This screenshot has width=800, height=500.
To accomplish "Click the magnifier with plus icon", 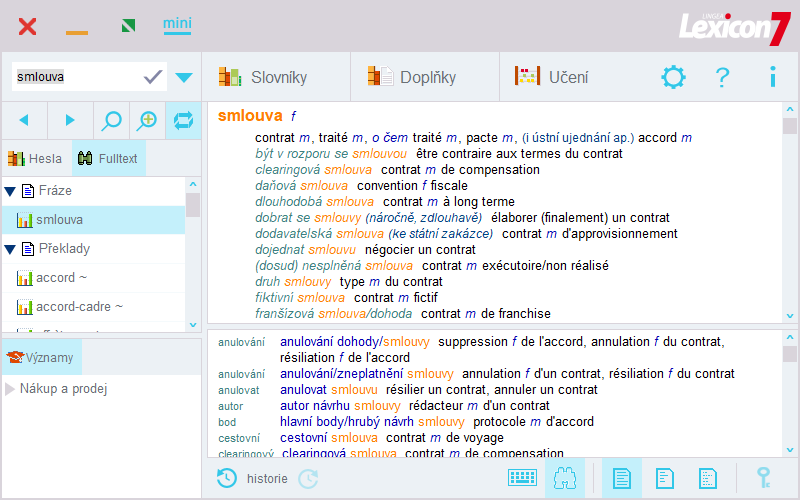I will coord(147,121).
